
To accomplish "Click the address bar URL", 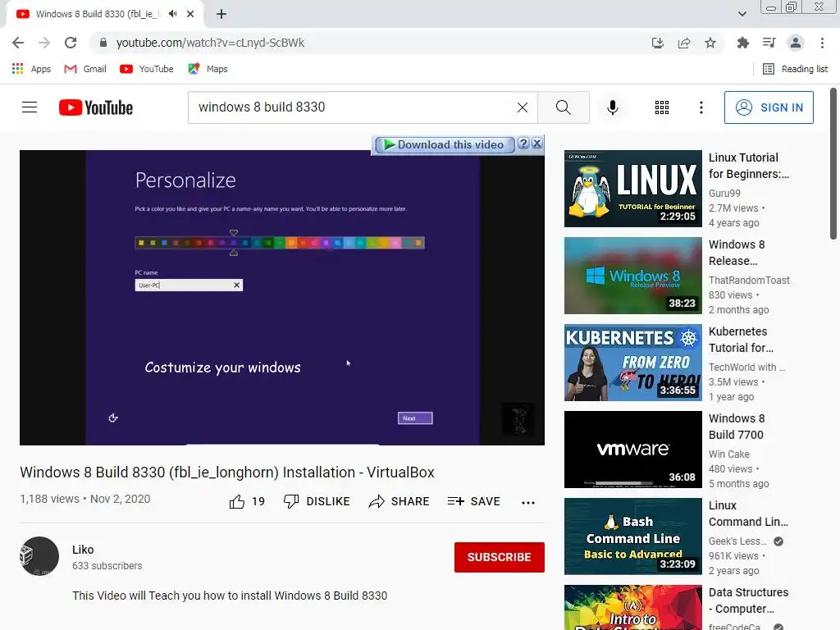I will click(x=210, y=43).
